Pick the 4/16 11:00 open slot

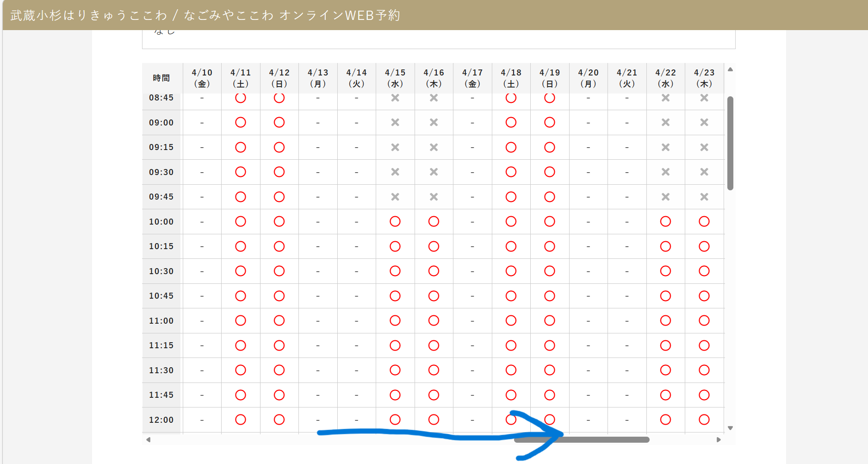click(x=434, y=320)
